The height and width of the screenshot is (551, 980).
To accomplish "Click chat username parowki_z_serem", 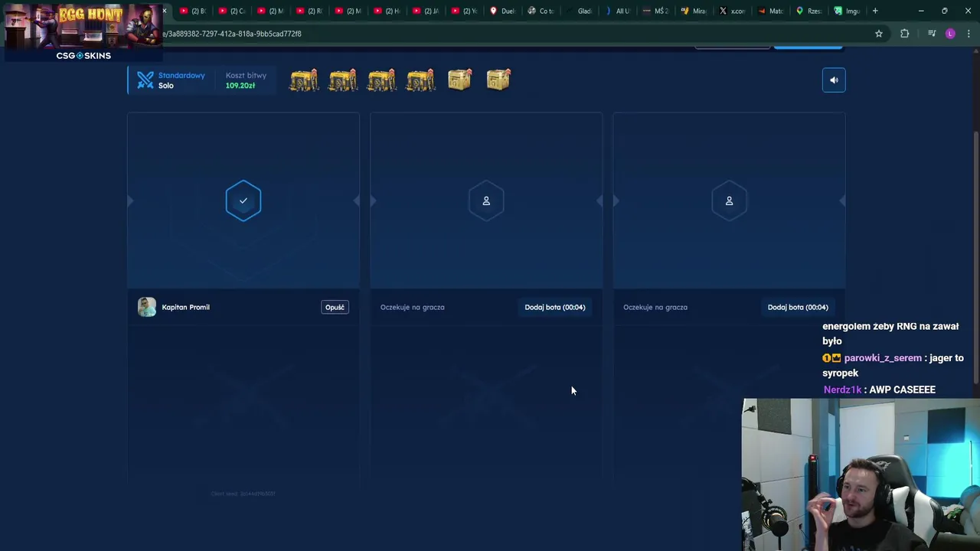I will (x=883, y=358).
